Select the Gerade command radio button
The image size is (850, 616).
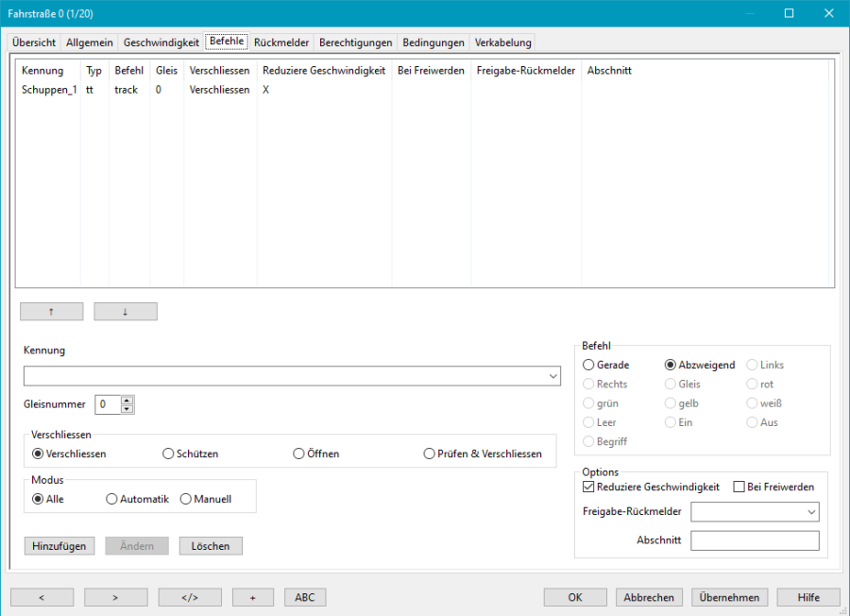point(589,365)
